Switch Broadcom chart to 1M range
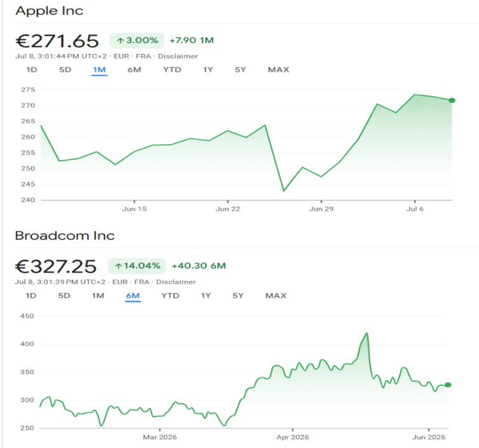Screen dimensions: 479x448 point(98,295)
